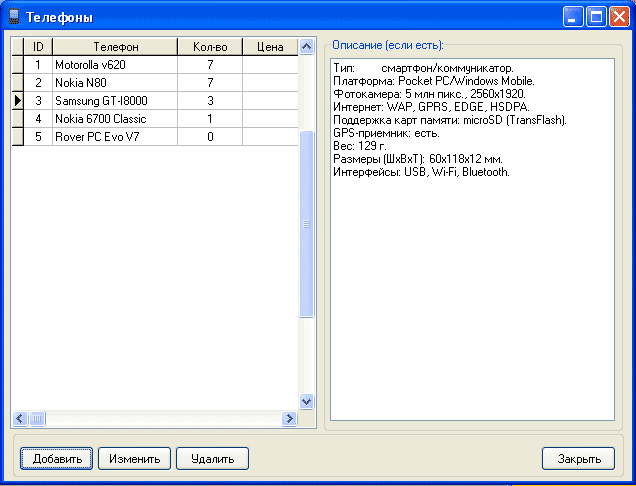Image resolution: width=636 pixels, height=486 pixels.
Task: Click the quantity cell for Nokia 6700 Classic
Action: (x=210, y=119)
